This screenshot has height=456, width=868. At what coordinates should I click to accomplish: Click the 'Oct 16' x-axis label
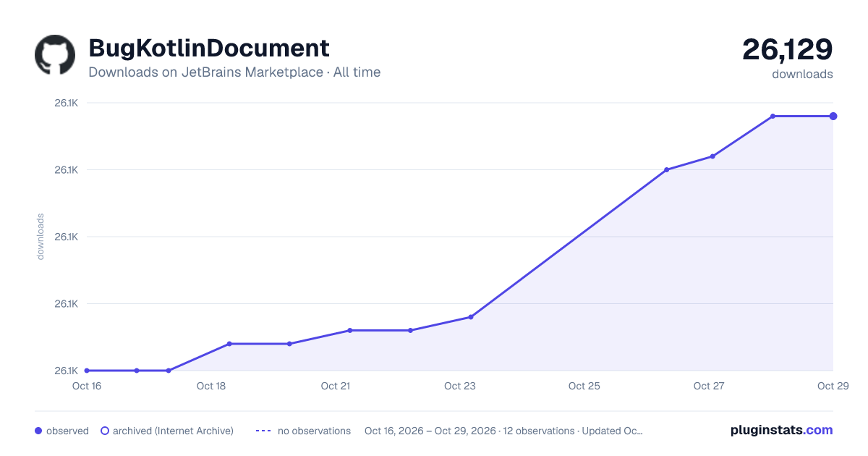click(86, 386)
